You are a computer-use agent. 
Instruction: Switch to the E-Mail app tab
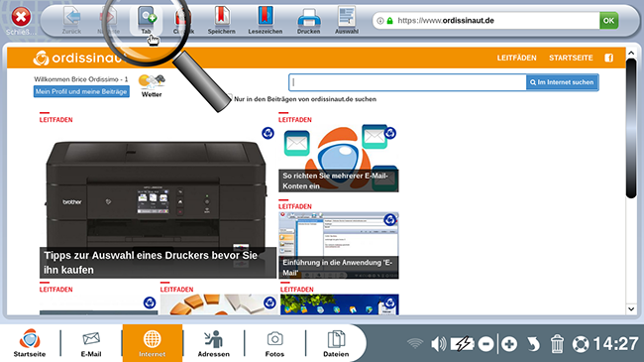coord(91,343)
